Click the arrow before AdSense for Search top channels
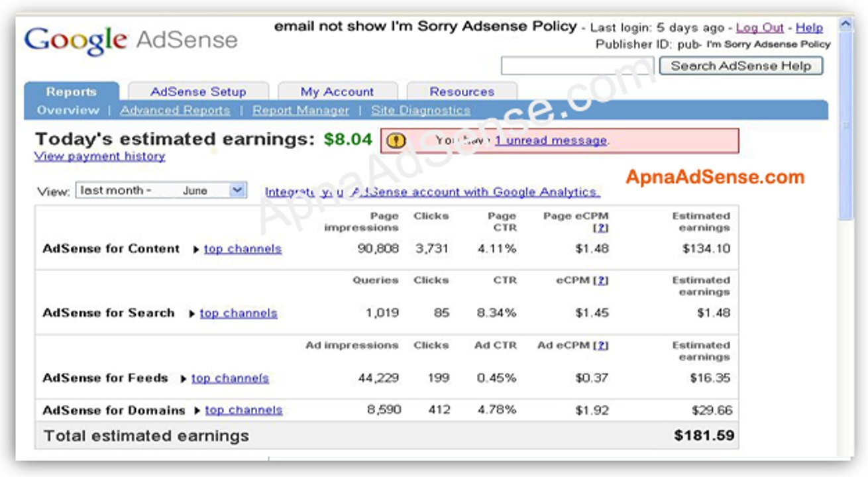 click(192, 314)
